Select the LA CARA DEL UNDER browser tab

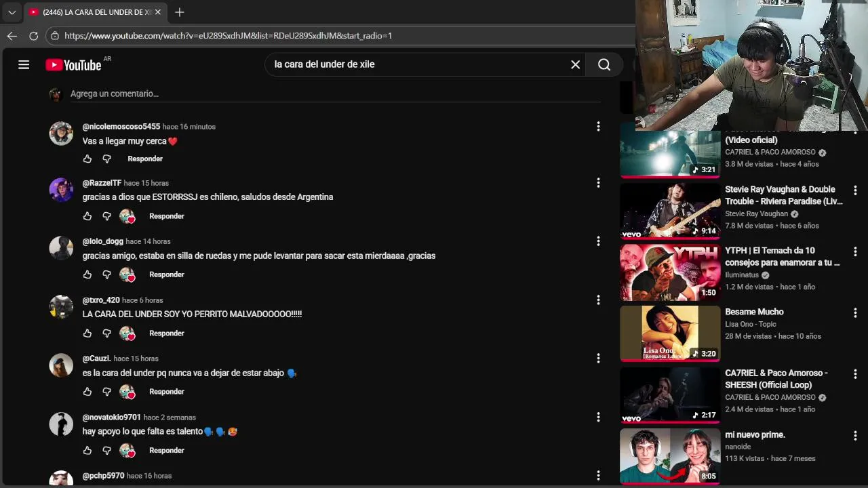95,12
